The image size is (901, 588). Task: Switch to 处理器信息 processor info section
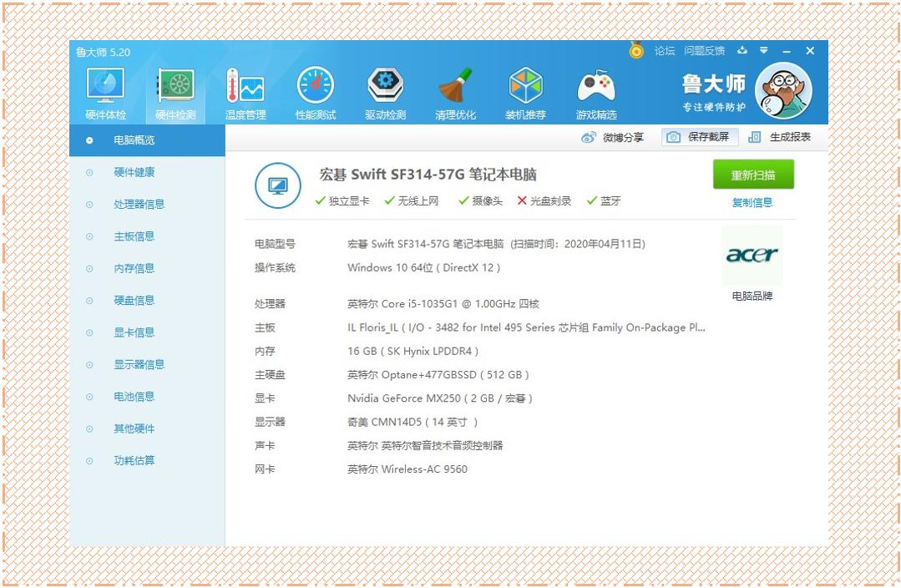coord(134,204)
